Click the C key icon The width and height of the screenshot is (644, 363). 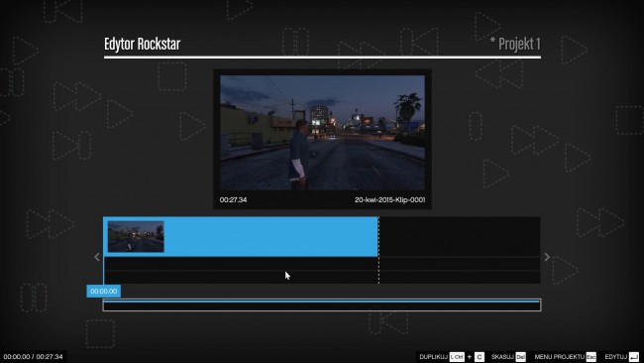coord(480,357)
